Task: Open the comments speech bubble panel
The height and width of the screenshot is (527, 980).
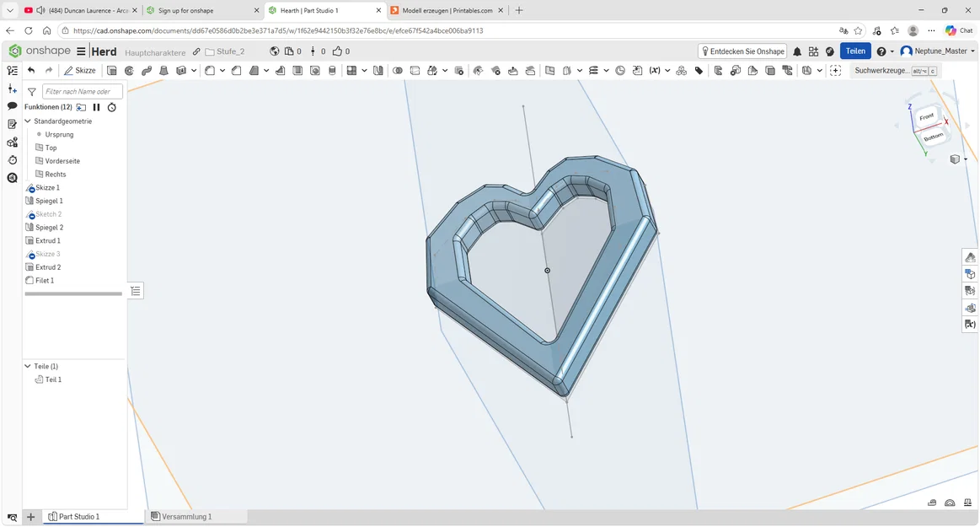Action: [12, 106]
